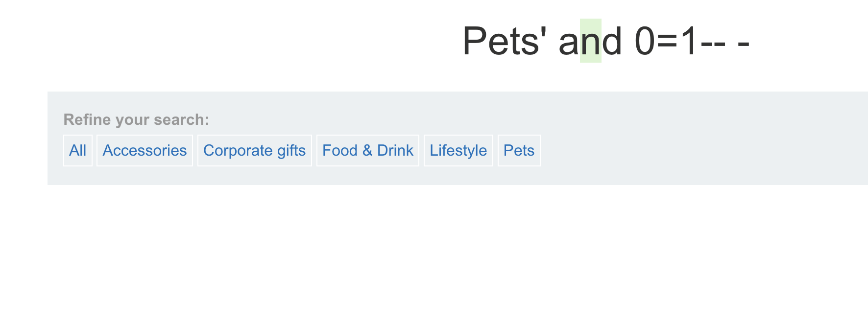This screenshot has width=868, height=326.
Task: Click the word "Food" in the filter bar
Action: [340, 150]
